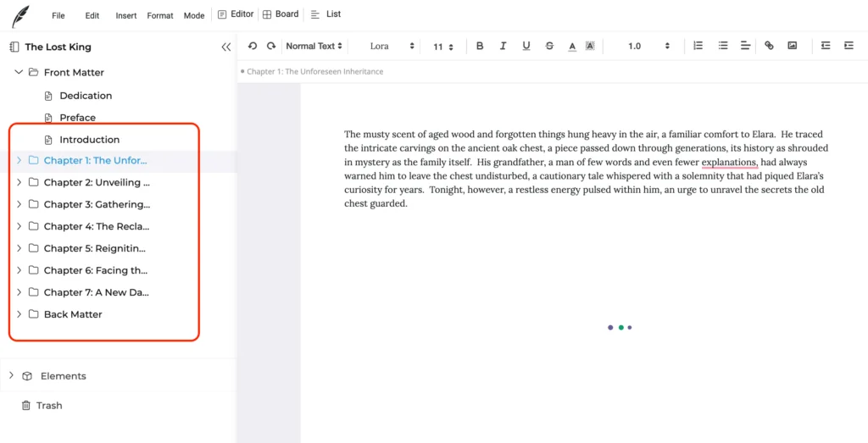Open the Normal Text style dropdown

314,47
